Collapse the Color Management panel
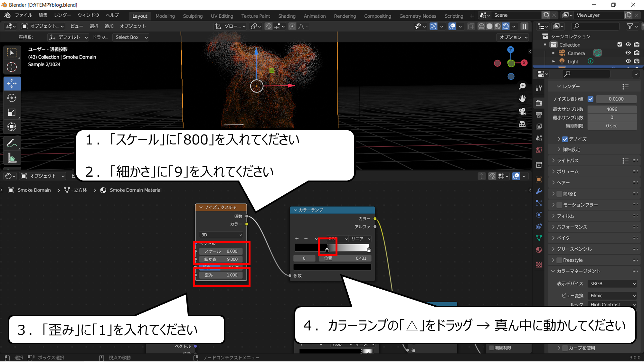Image resolution: width=644 pixels, height=362 pixels. (x=578, y=271)
